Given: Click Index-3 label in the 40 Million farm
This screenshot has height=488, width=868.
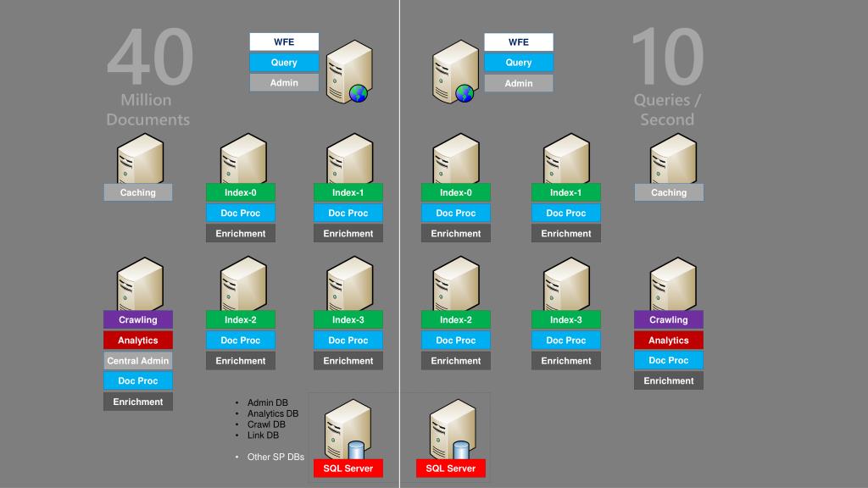Looking at the screenshot, I should click(348, 319).
